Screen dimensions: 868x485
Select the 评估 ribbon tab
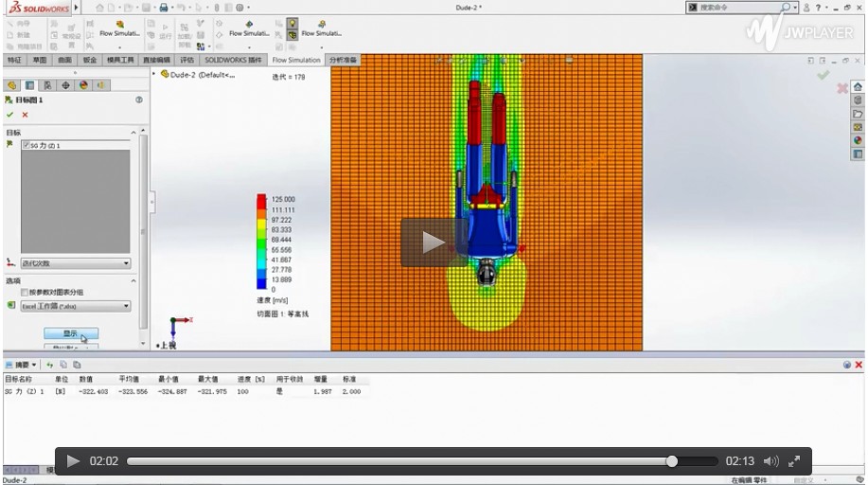[187, 60]
